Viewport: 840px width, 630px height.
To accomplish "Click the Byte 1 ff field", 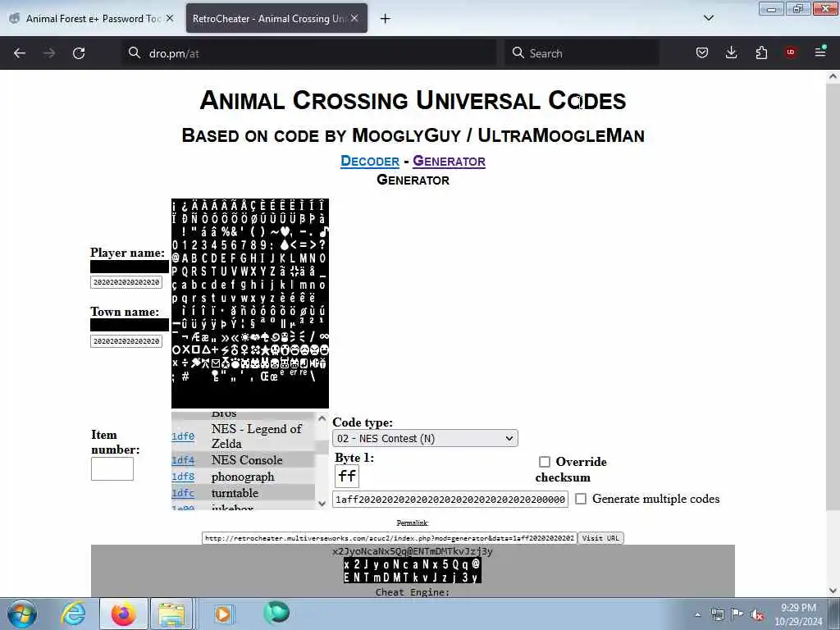I will (x=347, y=476).
